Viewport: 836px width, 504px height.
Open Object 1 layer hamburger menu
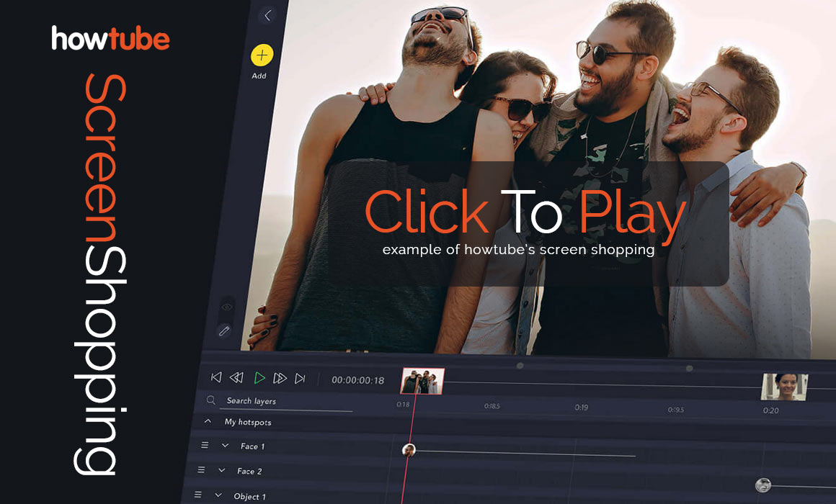[x=197, y=495]
